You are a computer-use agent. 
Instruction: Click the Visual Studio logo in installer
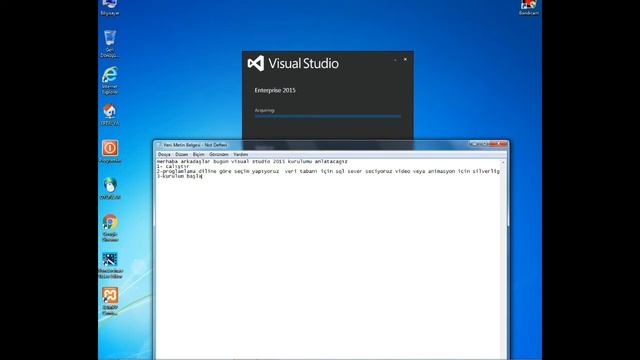click(256, 64)
